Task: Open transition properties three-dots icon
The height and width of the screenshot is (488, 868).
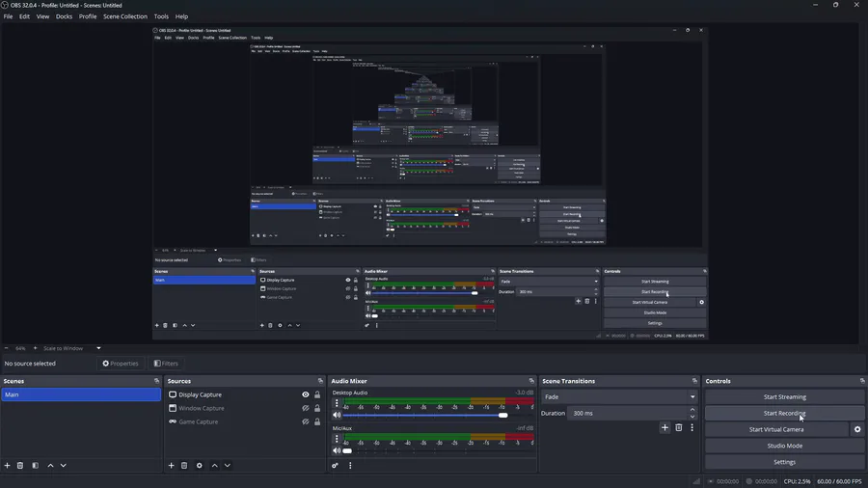Action: pyautogui.click(x=692, y=427)
